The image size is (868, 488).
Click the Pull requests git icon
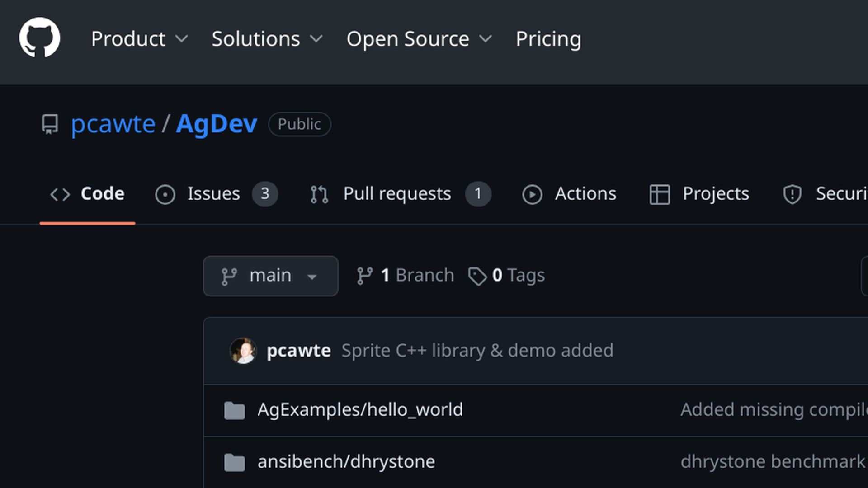tap(319, 195)
